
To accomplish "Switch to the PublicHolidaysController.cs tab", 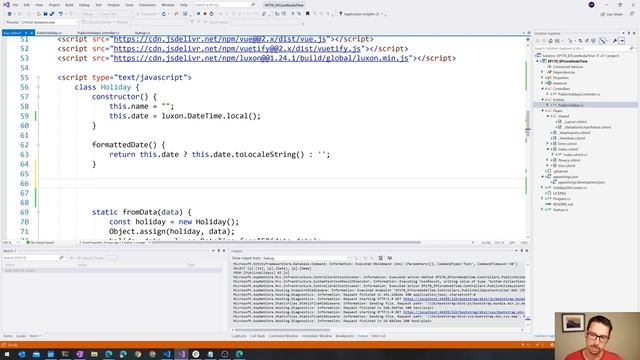I will [98, 33].
